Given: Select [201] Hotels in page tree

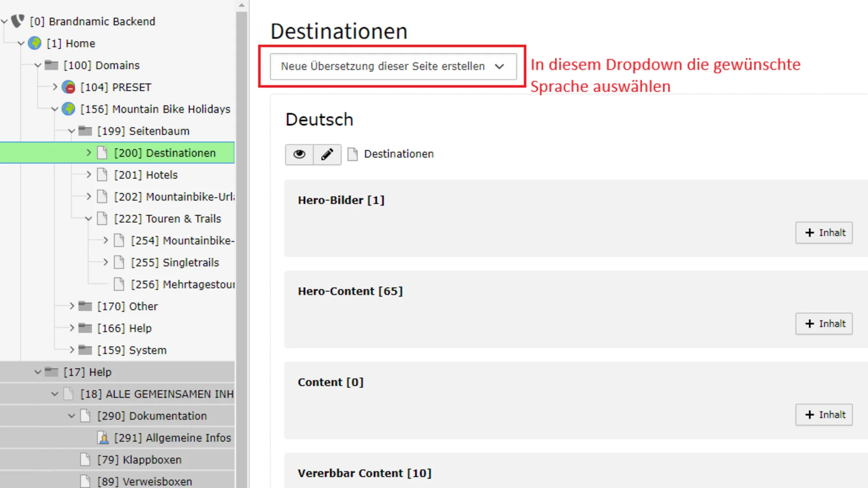Looking at the screenshot, I should (146, 175).
